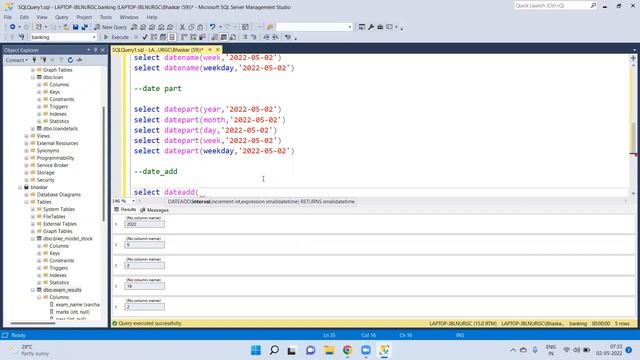This screenshot has height=360, width=640.
Task: Toggle Results to File icon
Action: click(x=233, y=37)
